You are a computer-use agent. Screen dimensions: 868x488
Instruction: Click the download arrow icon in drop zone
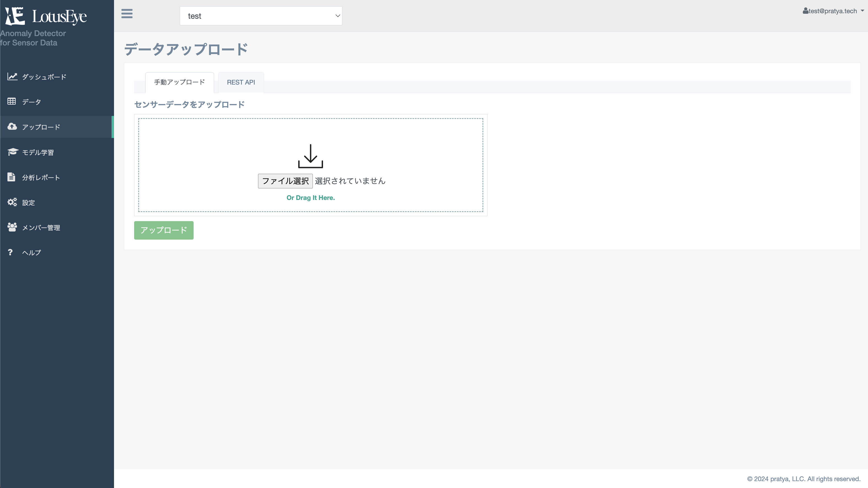310,156
